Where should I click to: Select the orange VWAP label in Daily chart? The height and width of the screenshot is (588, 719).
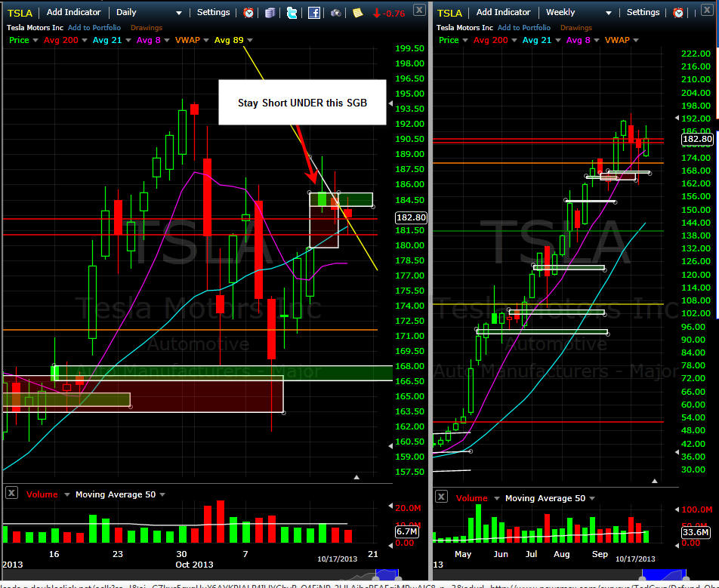[x=187, y=40]
